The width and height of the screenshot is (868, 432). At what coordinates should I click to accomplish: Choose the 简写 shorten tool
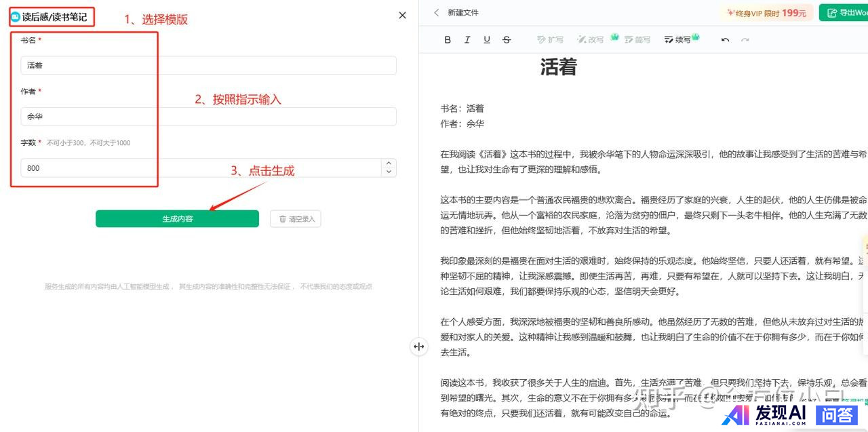(637, 40)
